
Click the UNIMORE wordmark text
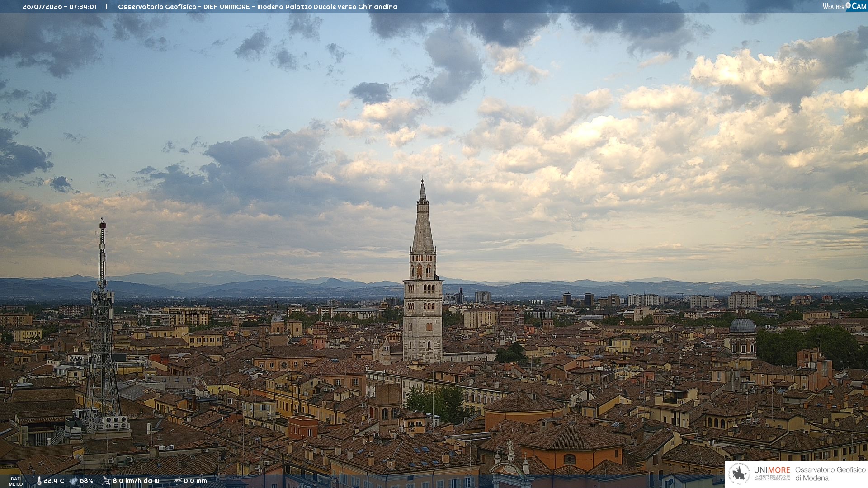(x=772, y=470)
